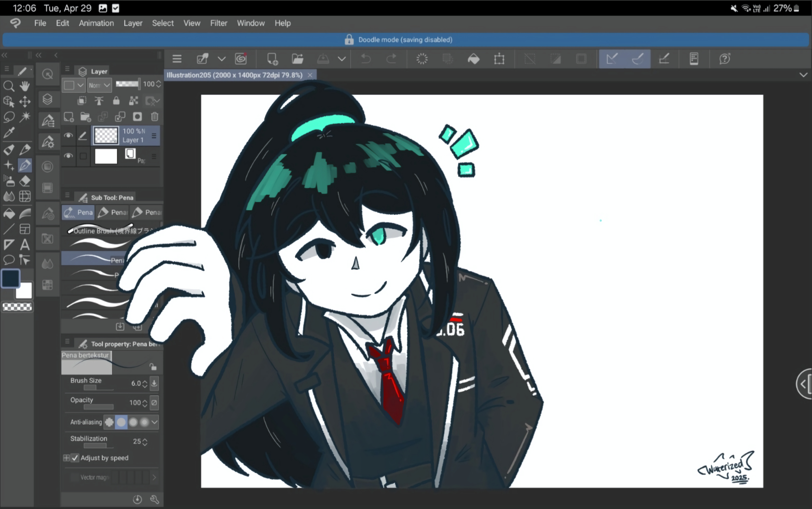
Task: Toggle visibility of the Paper layer
Action: [68, 156]
